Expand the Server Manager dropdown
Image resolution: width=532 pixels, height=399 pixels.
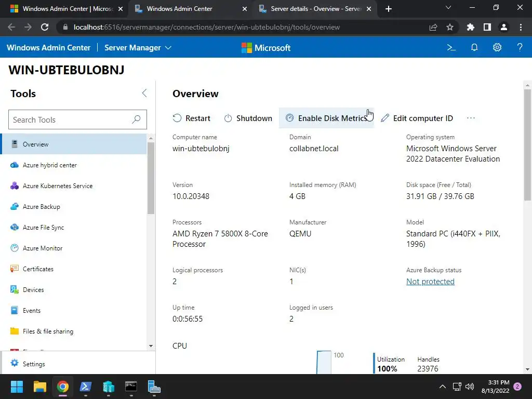138,47
